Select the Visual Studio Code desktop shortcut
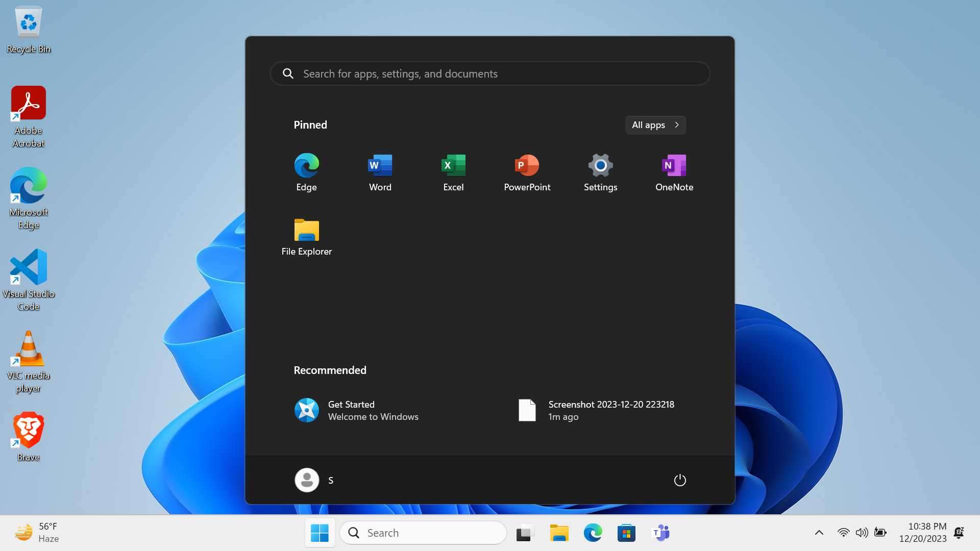980x551 pixels. [29, 281]
